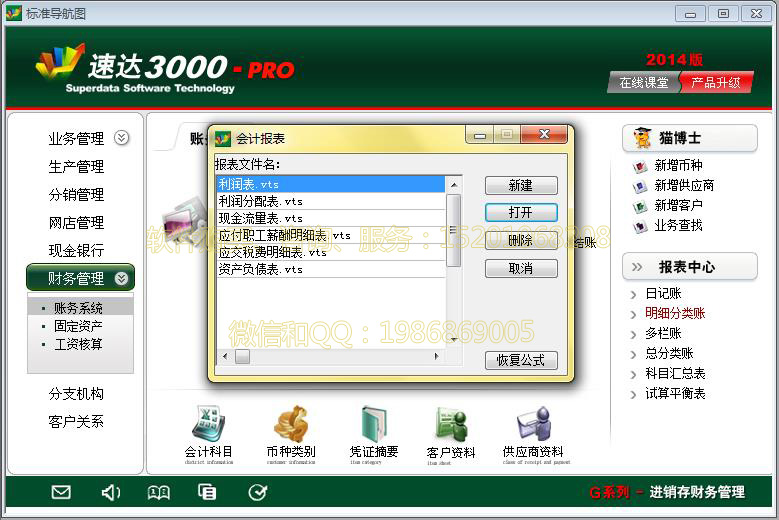Collapse the 财务管理 section
The image size is (779, 520).
click(121, 278)
